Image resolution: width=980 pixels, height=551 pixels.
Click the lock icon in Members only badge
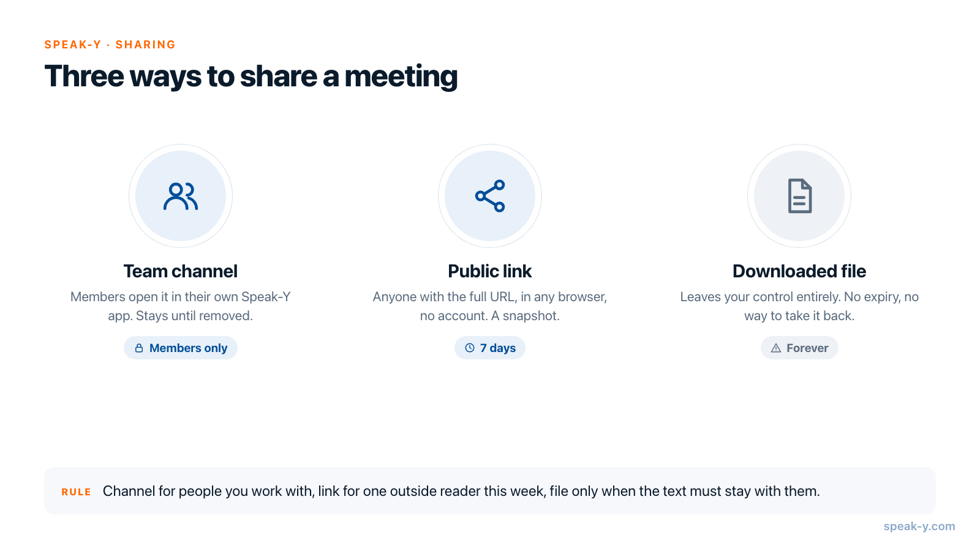point(139,348)
